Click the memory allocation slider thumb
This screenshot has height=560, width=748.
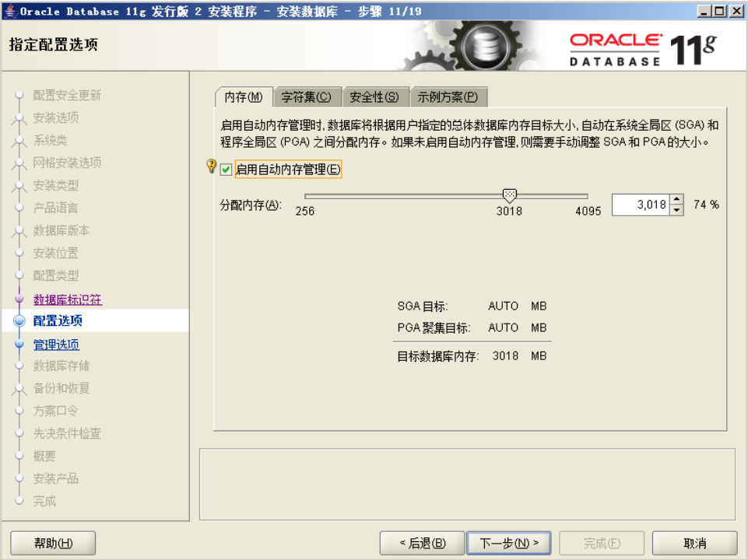pos(510,195)
